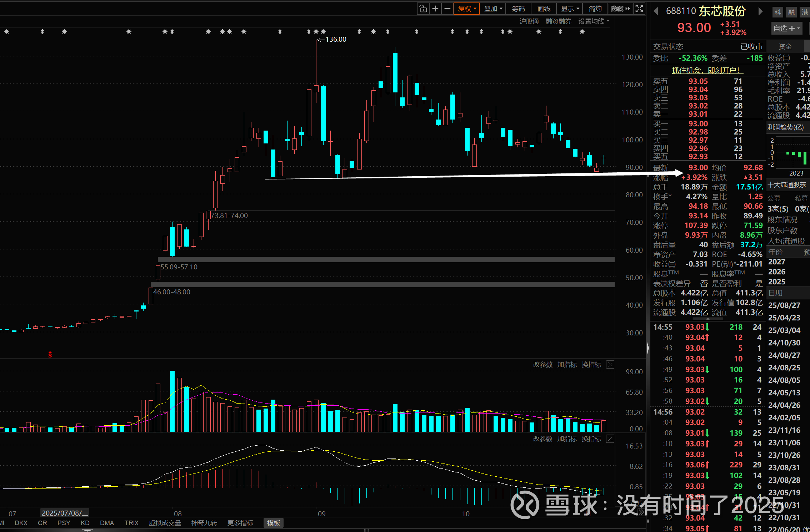Close the volume indicator panel
This screenshot has height=532, width=810.
610,365
